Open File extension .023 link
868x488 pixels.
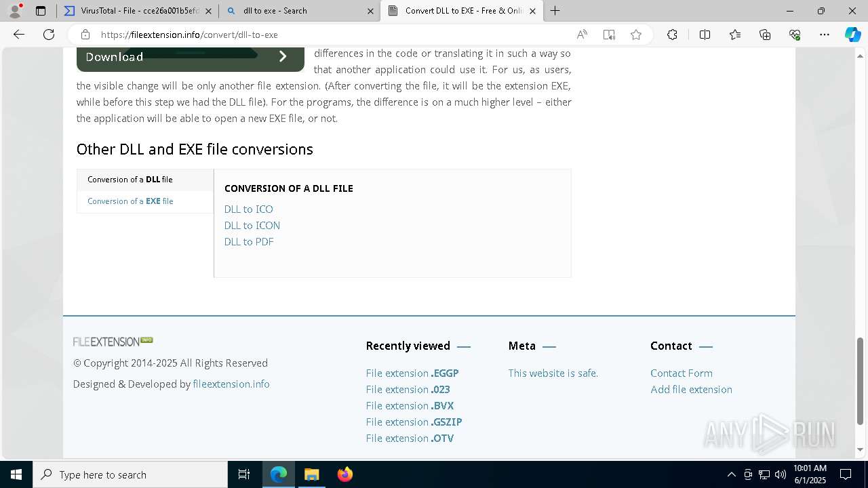(x=408, y=390)
